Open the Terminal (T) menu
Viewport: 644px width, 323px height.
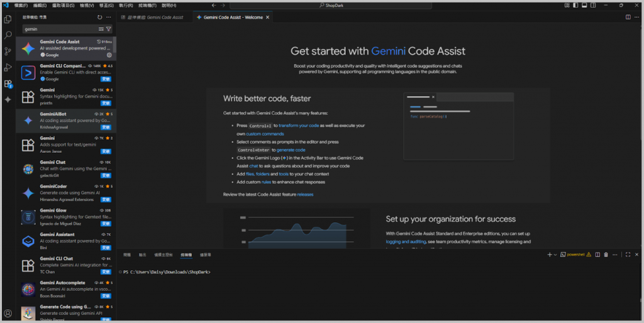147,5
